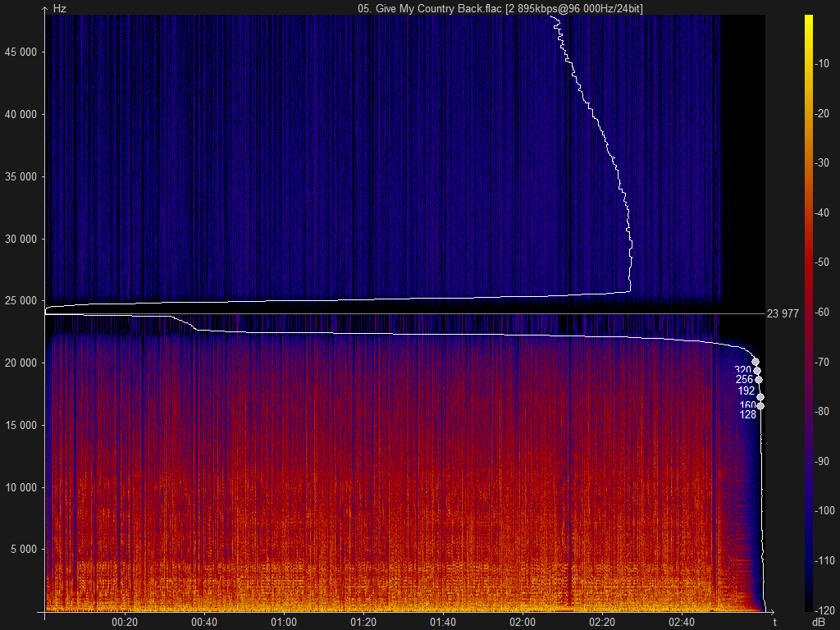Click the -20 dB scale label
This screenshot has width=840, height=630.
pyautogui.click(x=822, y=113)
